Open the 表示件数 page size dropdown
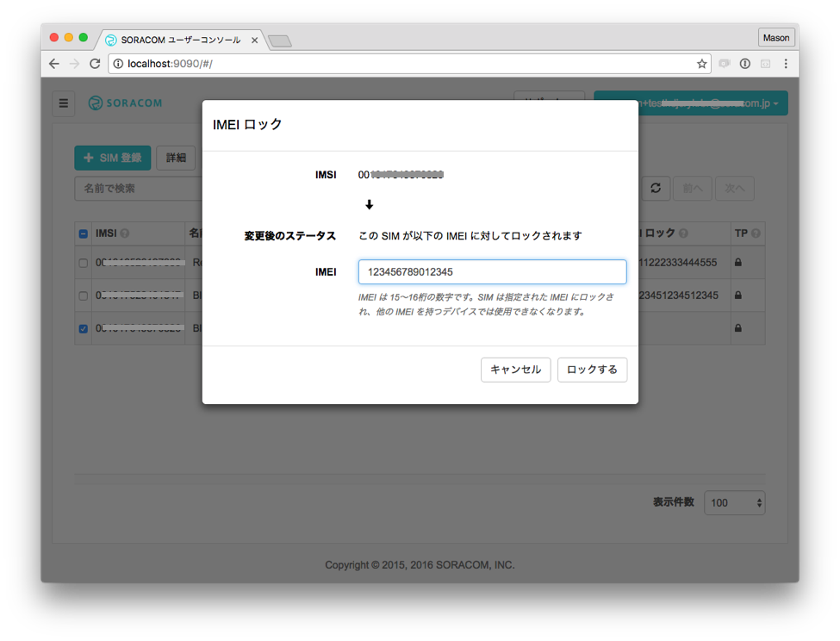840x641 pixels. click(734, 502)
